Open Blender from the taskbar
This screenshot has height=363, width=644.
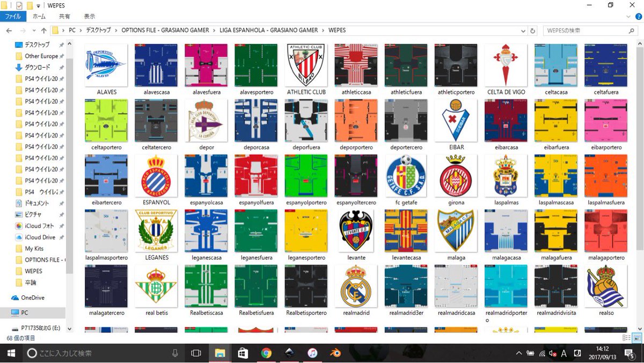pos(335,353)
